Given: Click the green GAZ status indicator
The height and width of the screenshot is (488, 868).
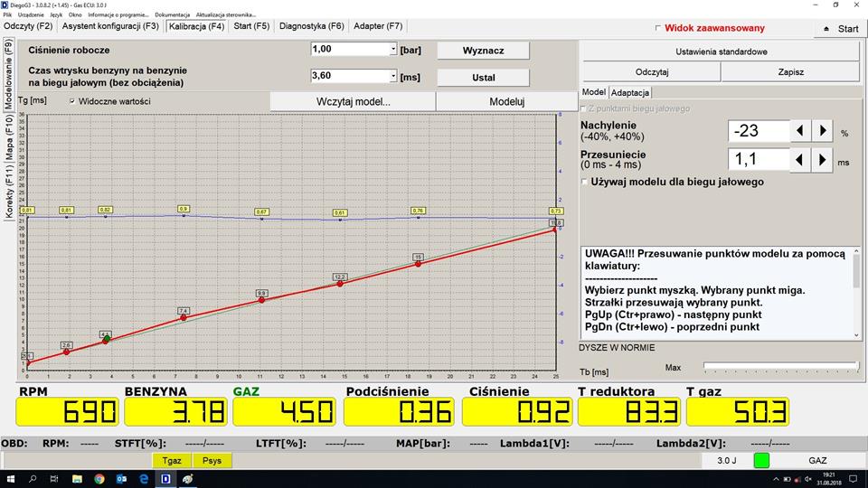Looking at the screenshot, I should (x=761, y=460).
